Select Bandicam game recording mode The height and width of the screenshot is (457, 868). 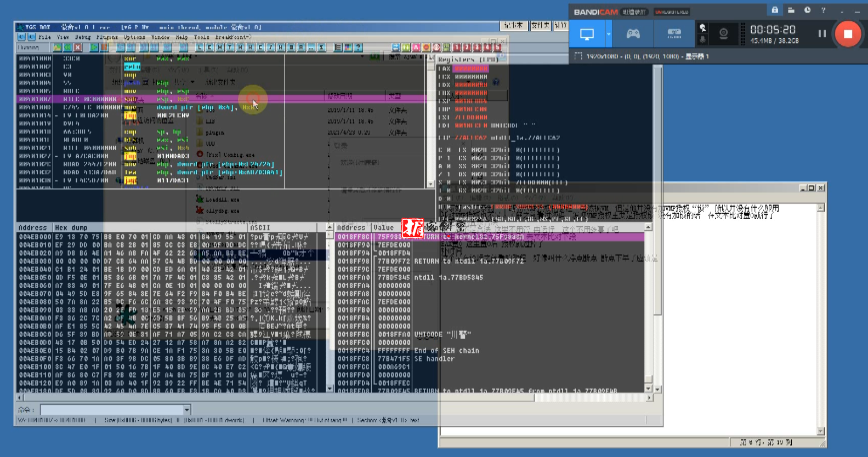click(x=633, y=34)
